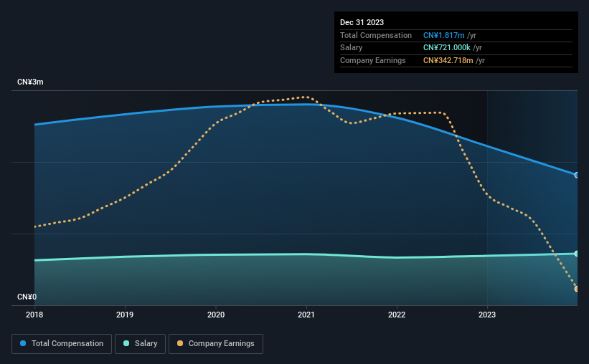
Task: Click the CN¥342.718m company earnings value
Action: [x=448, y=60]
